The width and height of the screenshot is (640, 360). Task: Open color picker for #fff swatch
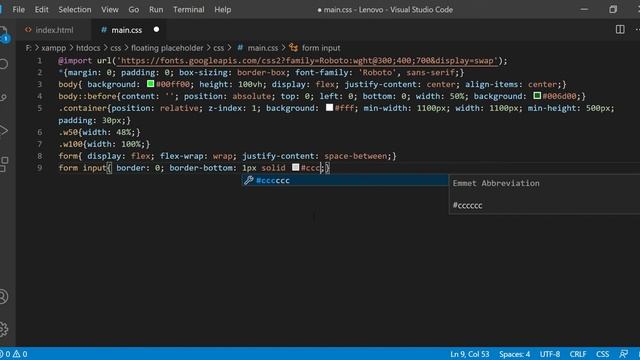329,108
